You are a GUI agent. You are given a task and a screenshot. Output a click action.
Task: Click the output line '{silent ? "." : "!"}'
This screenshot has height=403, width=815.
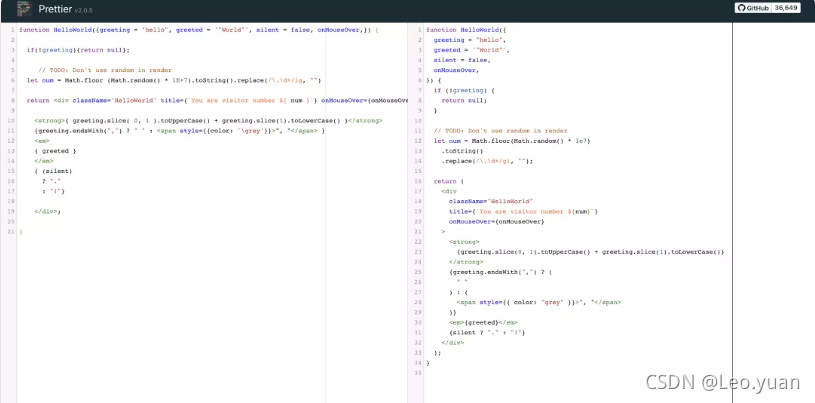pyautogui.click(x=487, y=333)
